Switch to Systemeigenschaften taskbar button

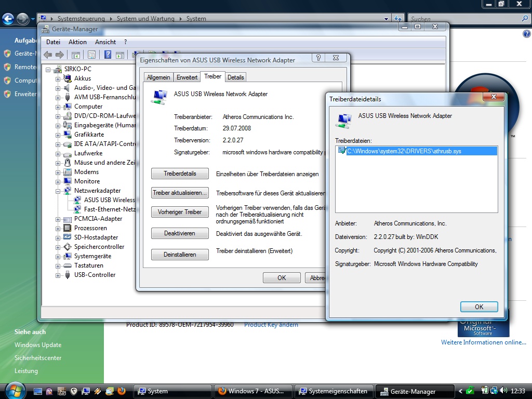point(334,391)
